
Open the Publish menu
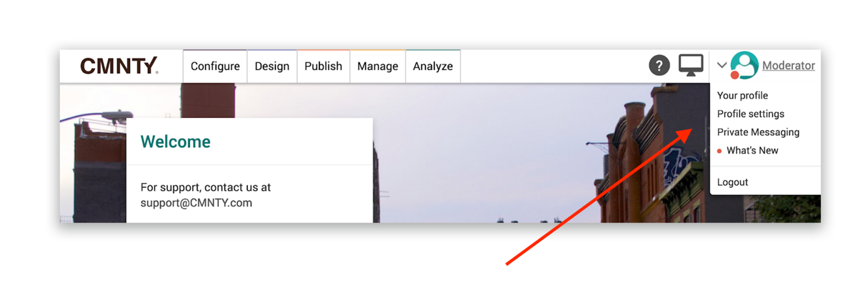tap(323, 66)
